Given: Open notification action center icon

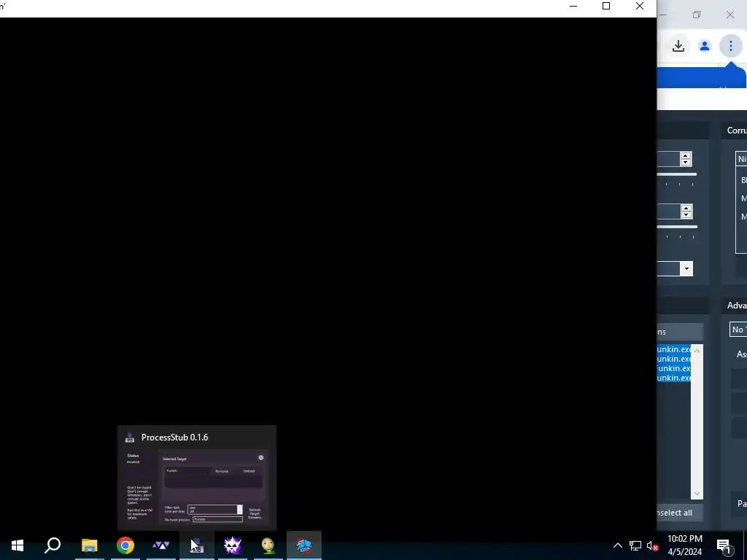Looking at the screenshot, I should click(724, 546).
